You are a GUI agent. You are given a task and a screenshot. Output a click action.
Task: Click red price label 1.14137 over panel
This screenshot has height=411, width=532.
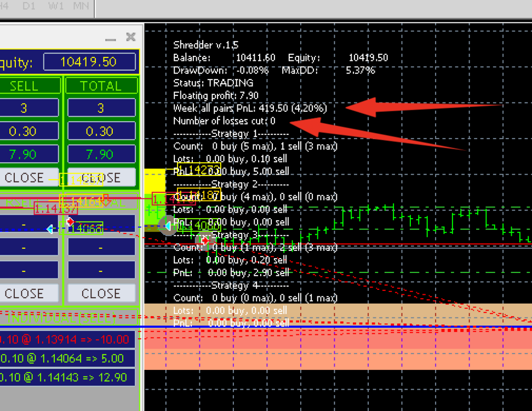(x=56, y=209)
